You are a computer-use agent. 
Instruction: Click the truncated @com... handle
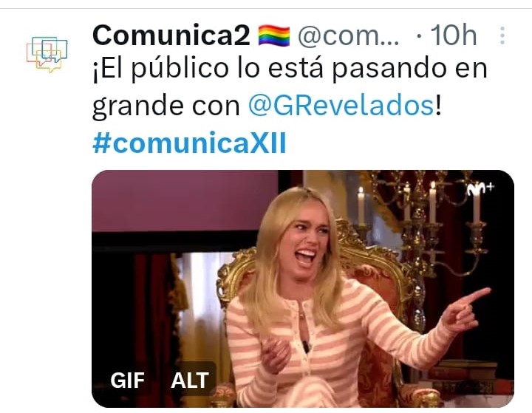349,36
